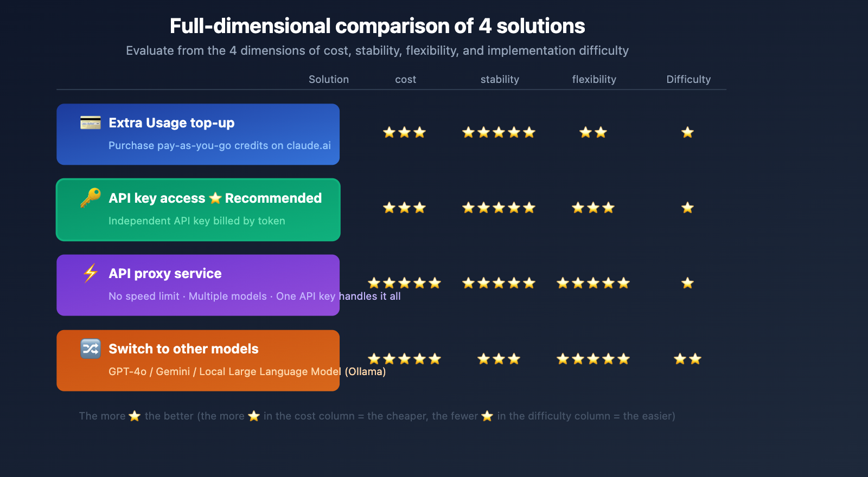The width and height of the screenshot is (868, 477).
Task: Click the two-star difficulty rating for Switch models
Action: pos(687,359)
